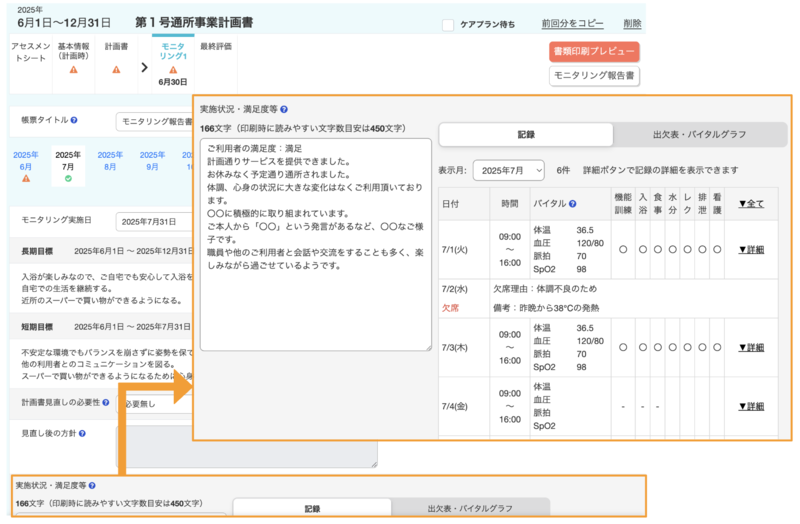Click help icon beside lower 実施状況・満足度等
800x524 pixels.
[92, 485]
